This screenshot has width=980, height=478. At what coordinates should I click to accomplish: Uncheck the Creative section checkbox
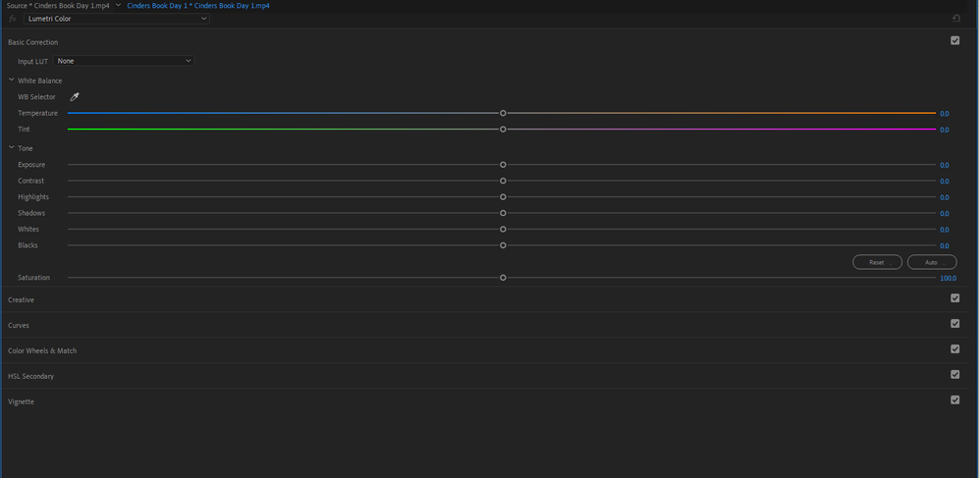pos(954,298)
